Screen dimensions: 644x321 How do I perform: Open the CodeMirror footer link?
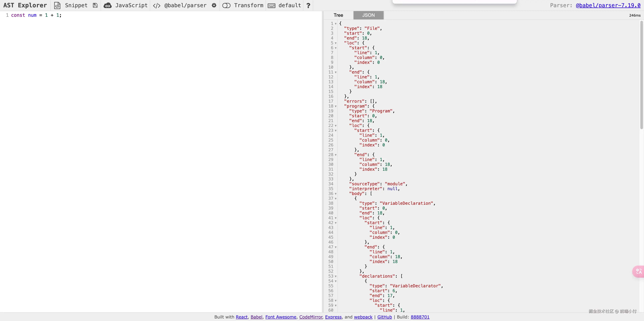click(x=311, y=317)
